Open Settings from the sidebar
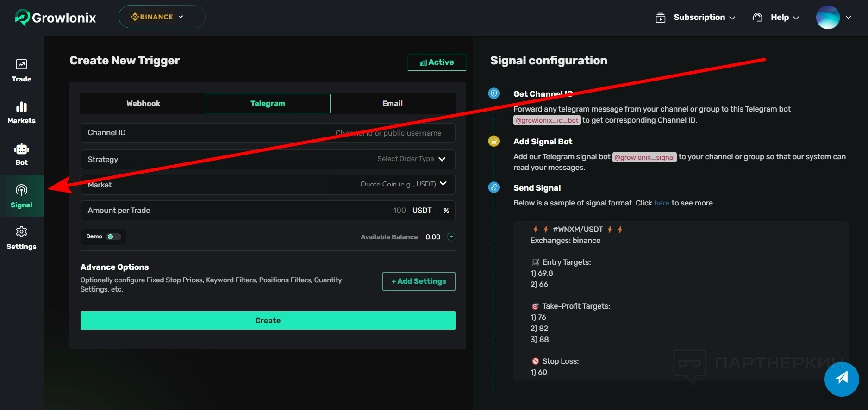This screenshot has height=410, width=868. pos(21,238)
